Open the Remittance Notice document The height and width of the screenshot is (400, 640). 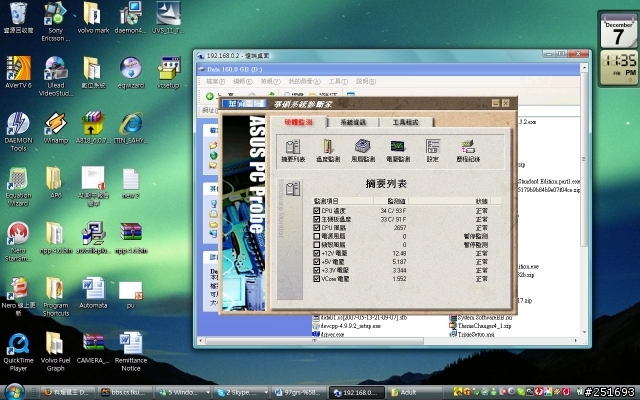click(x=131, y=352)
